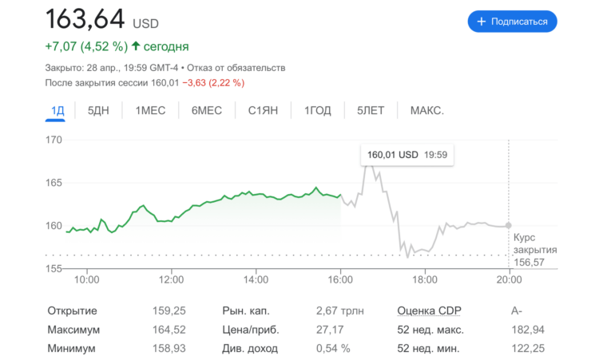Click the 10:00 time axis label
This screenshot has height=364, width=591.
87,279
